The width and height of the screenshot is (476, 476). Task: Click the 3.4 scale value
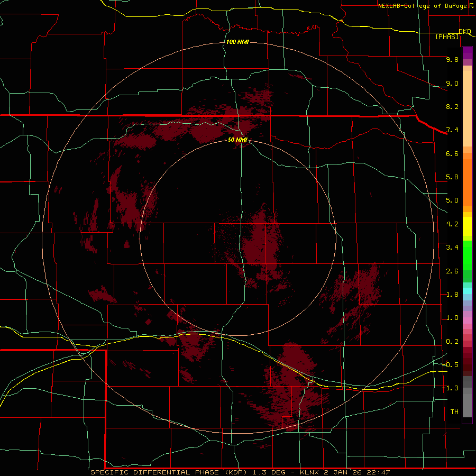tap(452, 248)
